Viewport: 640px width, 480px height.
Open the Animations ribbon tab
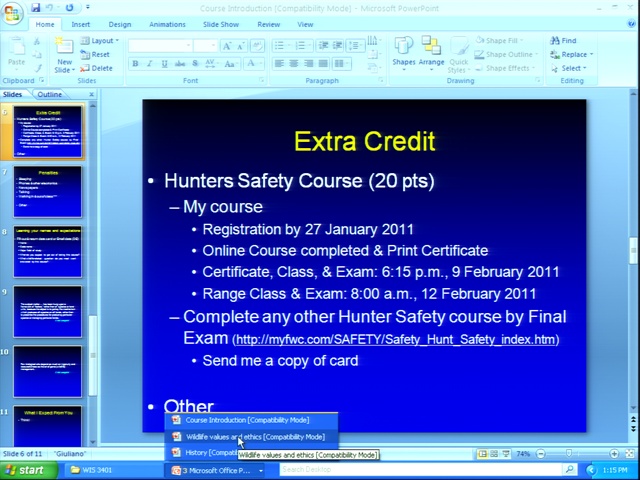167,24
